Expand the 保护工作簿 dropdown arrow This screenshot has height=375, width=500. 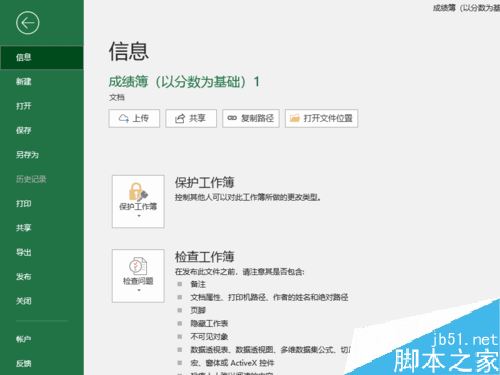[x=139, y=216]
